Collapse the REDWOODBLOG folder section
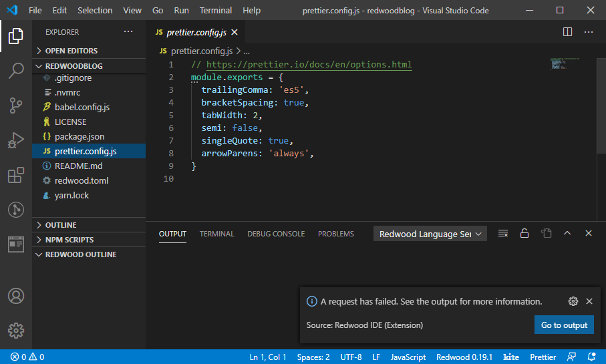606x364 pixels. 89,65
